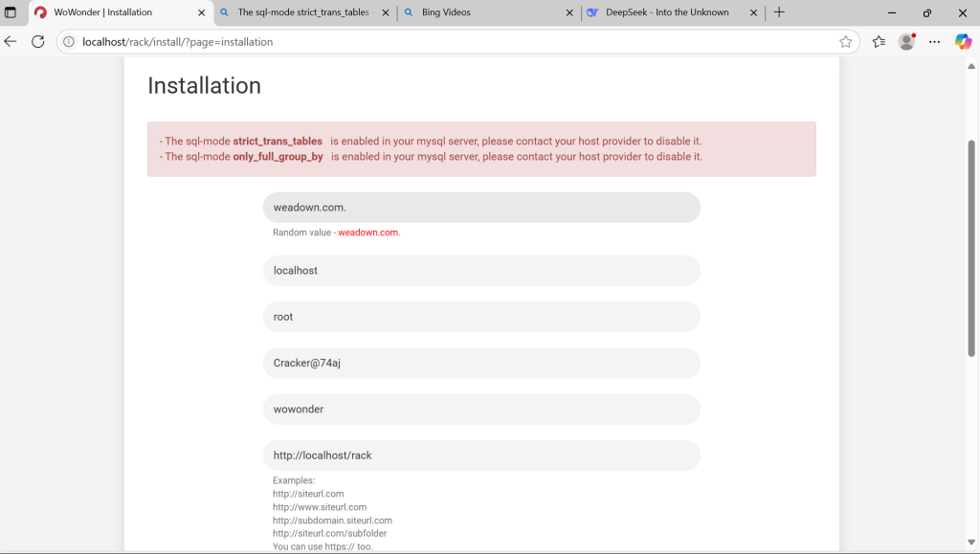This screenshot has height=554, width=980.
Task: Bookmark this page with the star icon
Action: 845,42
